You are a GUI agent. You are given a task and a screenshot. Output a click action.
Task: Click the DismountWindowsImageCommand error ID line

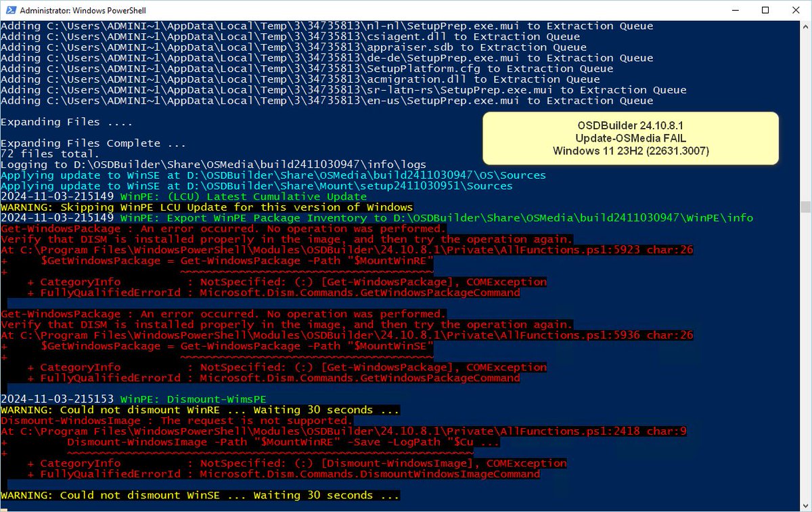coord(284,474)
